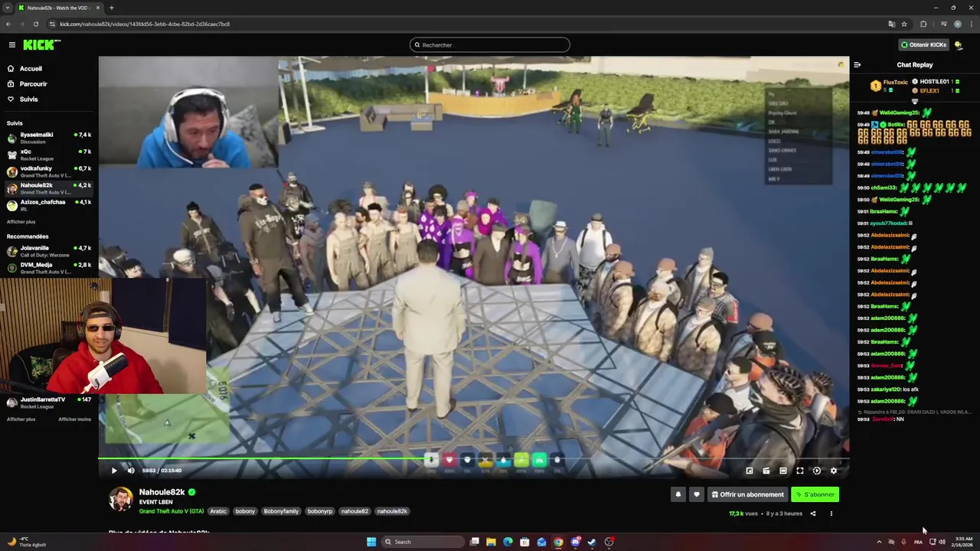
Task: Open ilyaselmaliki followed channel
Action: pos(49,138)
